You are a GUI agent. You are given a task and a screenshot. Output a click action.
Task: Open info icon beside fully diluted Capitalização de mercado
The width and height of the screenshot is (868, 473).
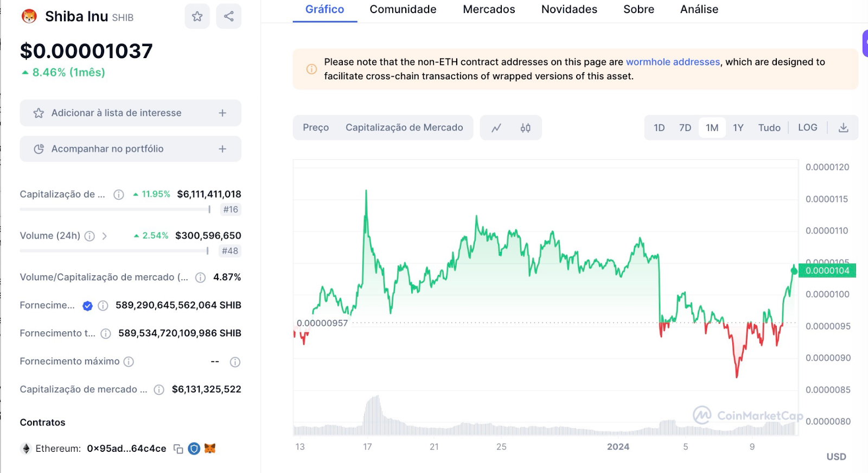click(x=159, y=390)
